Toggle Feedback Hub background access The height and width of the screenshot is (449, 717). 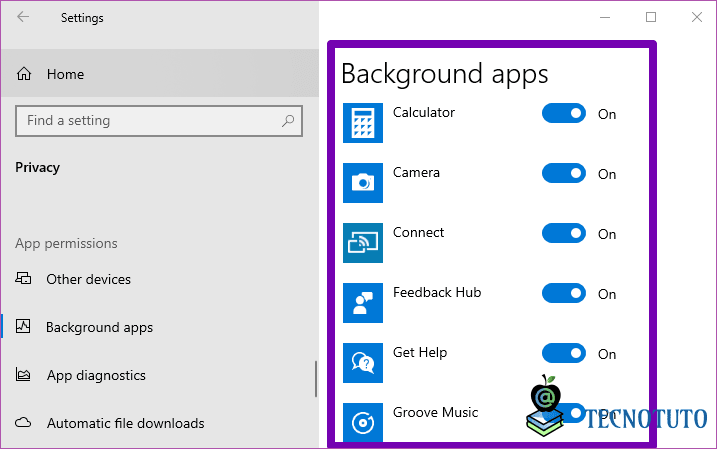pos(564,293)
